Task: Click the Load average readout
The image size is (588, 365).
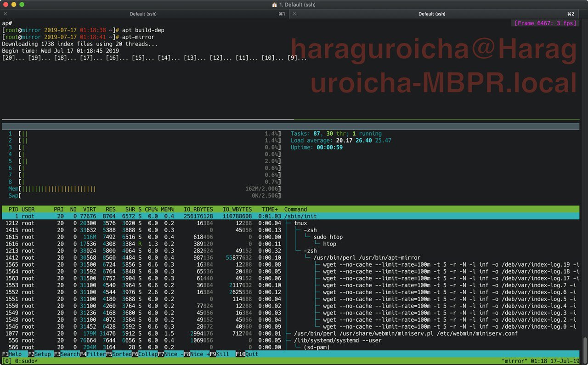Action: [x=341, y=140]
